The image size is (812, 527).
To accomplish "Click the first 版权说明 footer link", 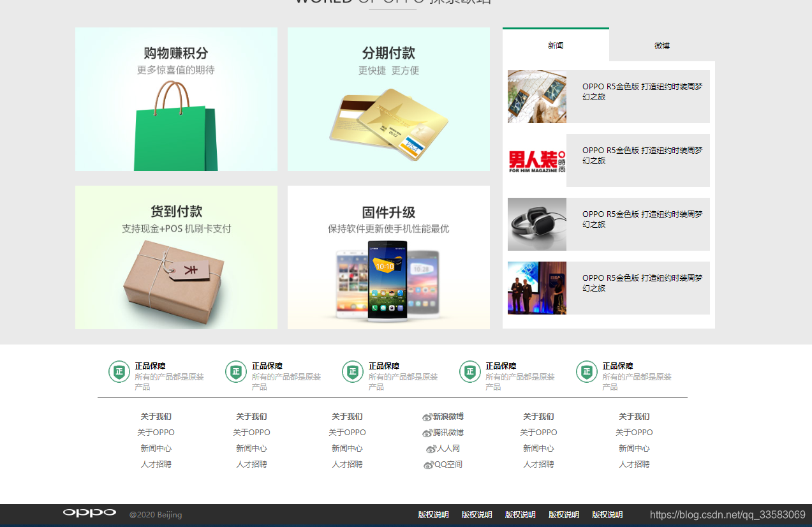I will point(432,514).
